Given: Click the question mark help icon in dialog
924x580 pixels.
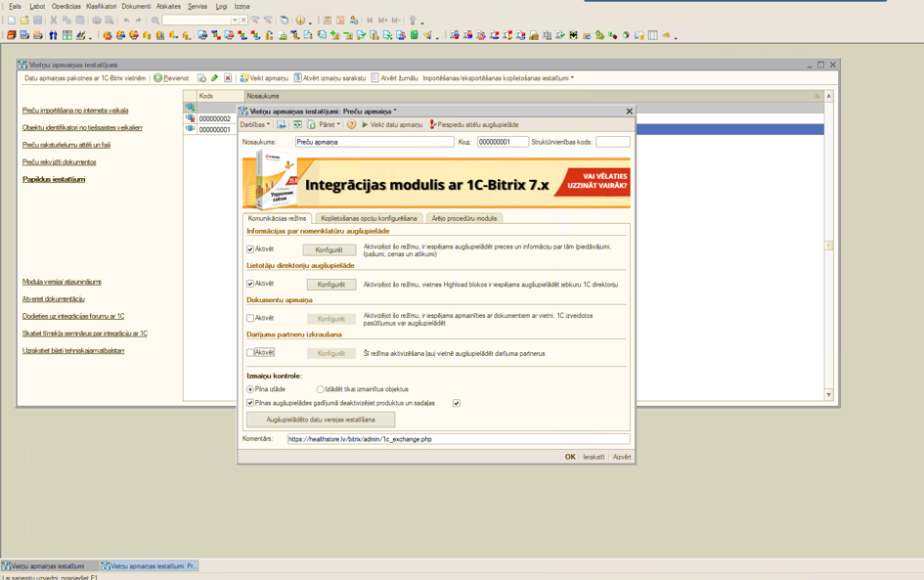Looking at the screenshot, I should coord(352,124).
